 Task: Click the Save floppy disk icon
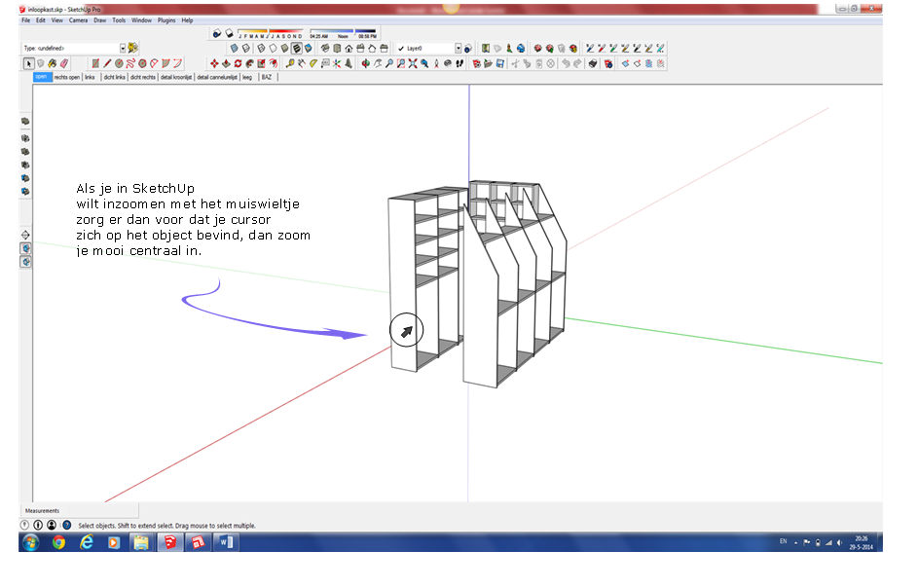[x=500, y=63]
